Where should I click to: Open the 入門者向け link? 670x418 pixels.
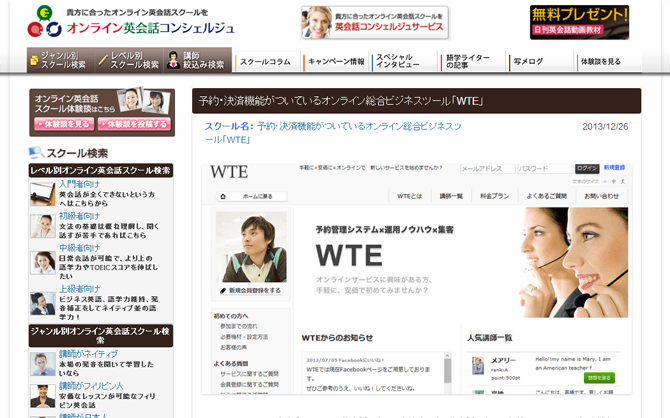[x=79, y=184]
